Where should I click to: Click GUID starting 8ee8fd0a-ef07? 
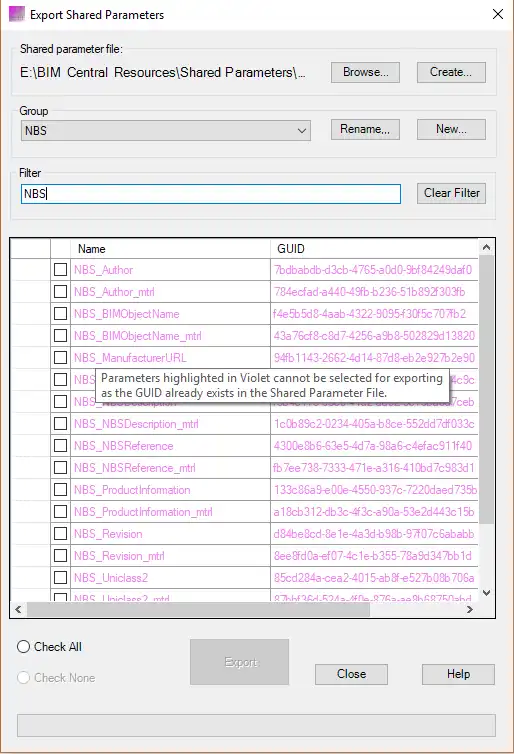(x=373, y=556)
